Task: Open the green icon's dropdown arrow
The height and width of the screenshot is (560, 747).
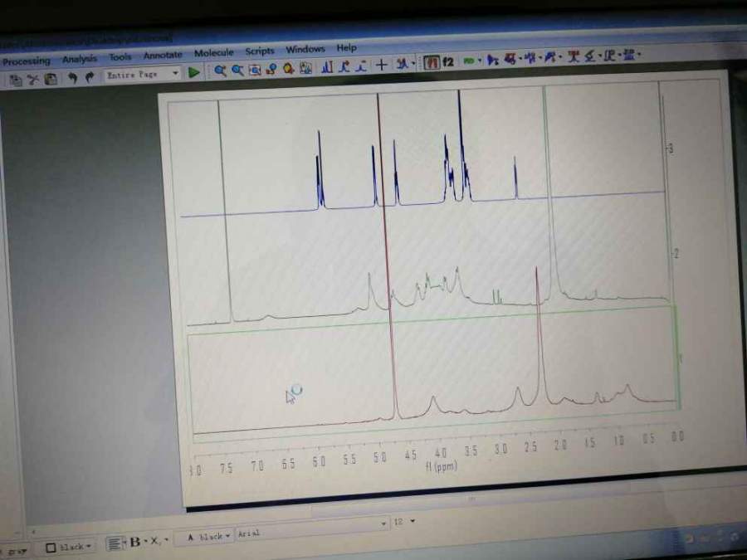Action: pos(479,61)
